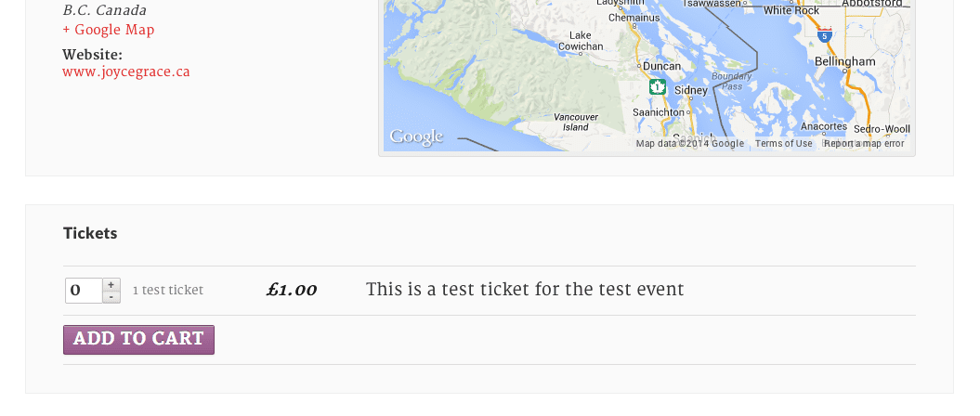Click the Add to Cart button

click(x=138, y=339)
